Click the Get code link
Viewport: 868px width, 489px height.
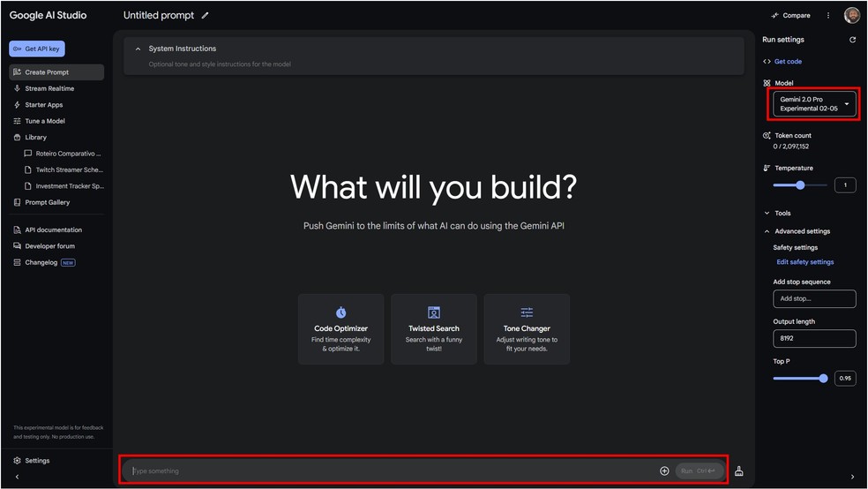click(788, 62)
